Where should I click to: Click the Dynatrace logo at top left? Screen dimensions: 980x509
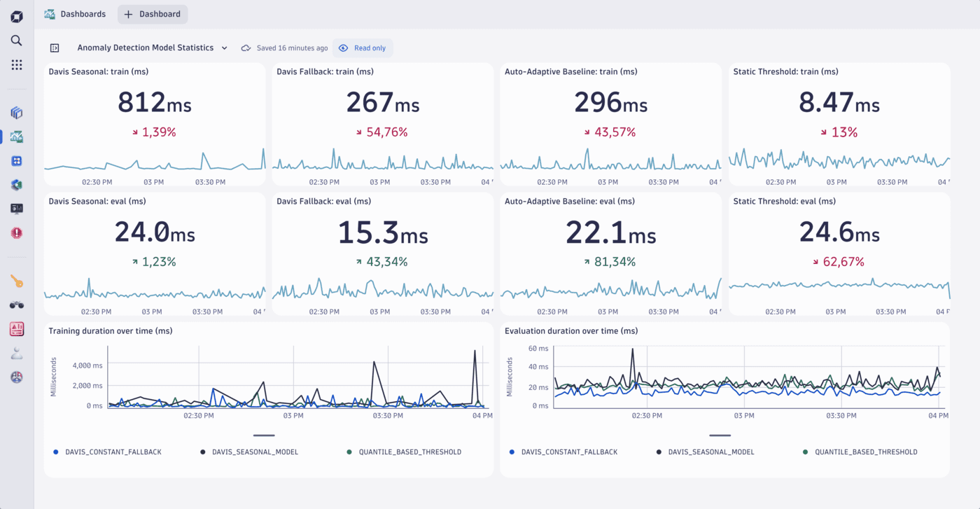point(16,15)
